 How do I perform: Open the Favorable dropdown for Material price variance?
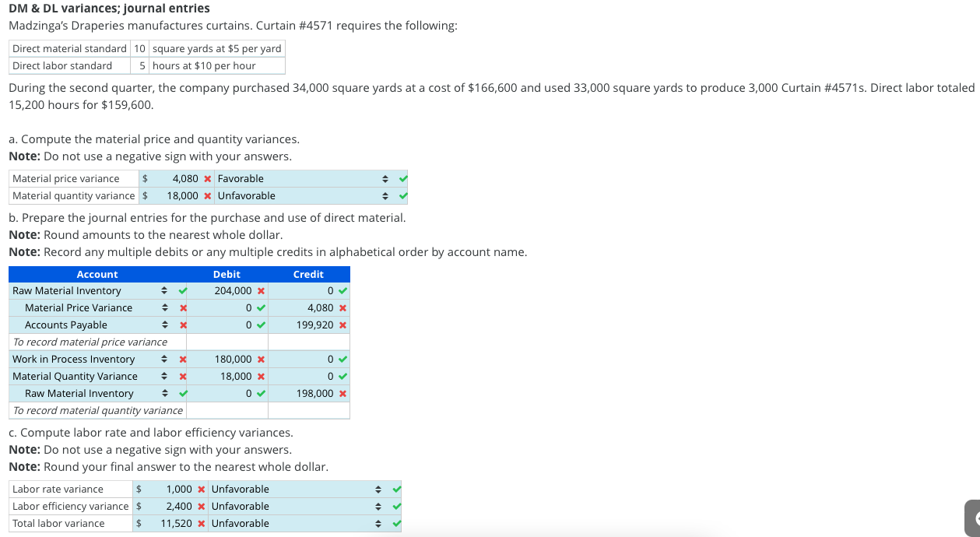click(x=385, y=178)
